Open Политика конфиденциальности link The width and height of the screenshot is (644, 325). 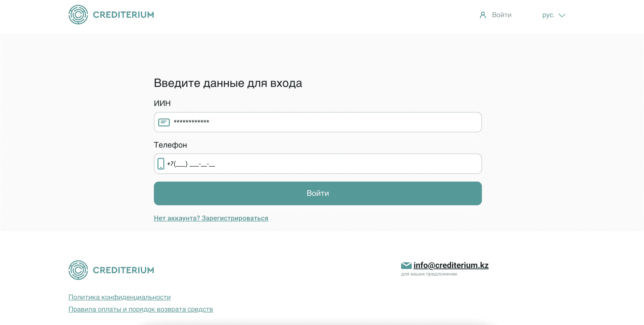click(119, 297)
